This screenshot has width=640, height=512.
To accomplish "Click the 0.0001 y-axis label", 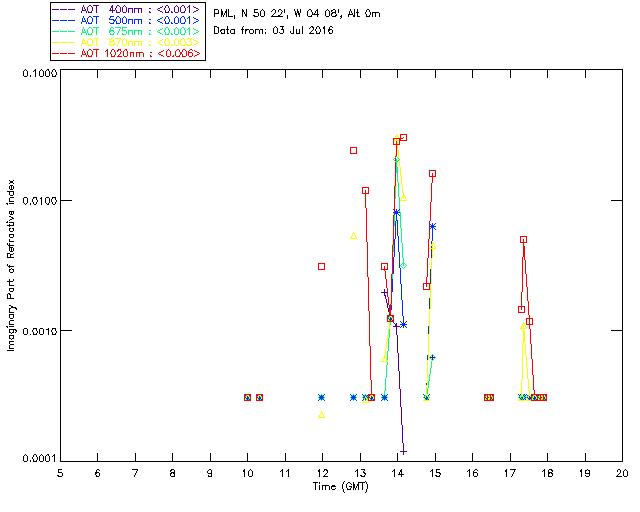I will click(x=39, y=459).
